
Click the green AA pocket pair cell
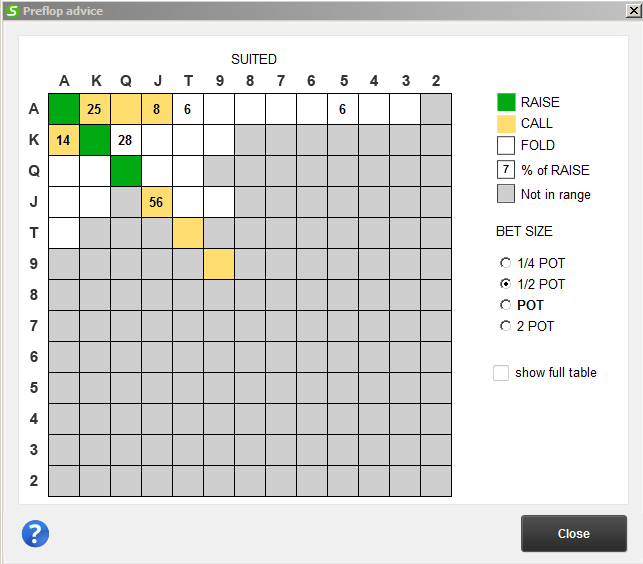[x=64, y=109]
